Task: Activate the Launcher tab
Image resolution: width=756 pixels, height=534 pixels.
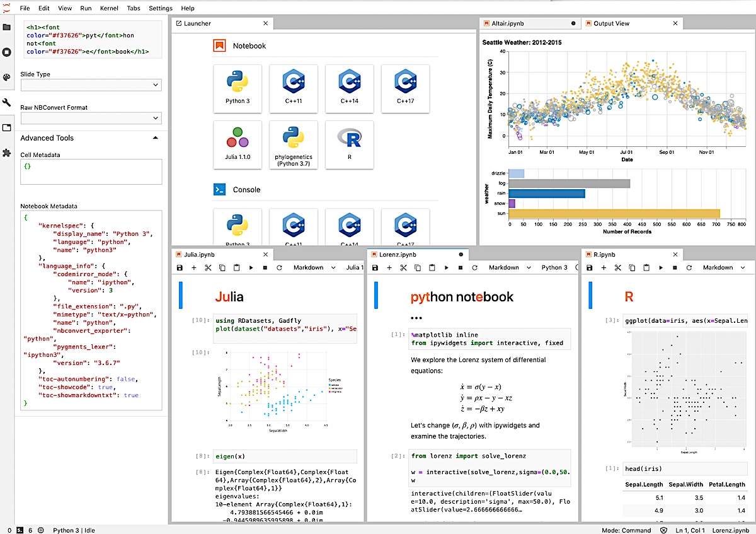Action: (222, 23)
